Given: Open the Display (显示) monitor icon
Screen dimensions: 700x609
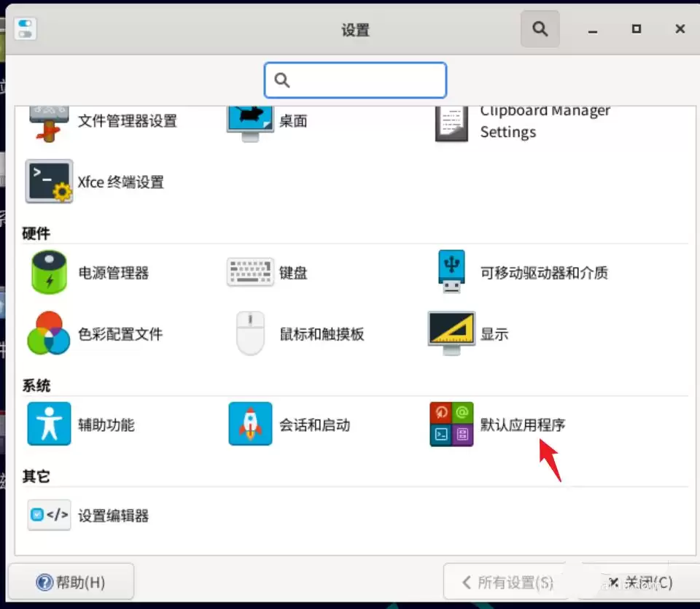Looking at the screenshot, I should (x=451, y=333).
